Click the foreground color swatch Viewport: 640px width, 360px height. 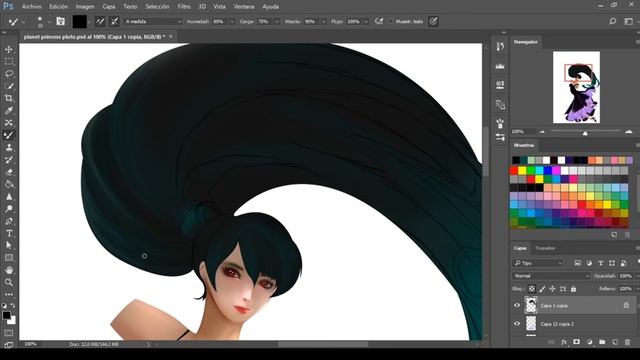tap(6, 315)
